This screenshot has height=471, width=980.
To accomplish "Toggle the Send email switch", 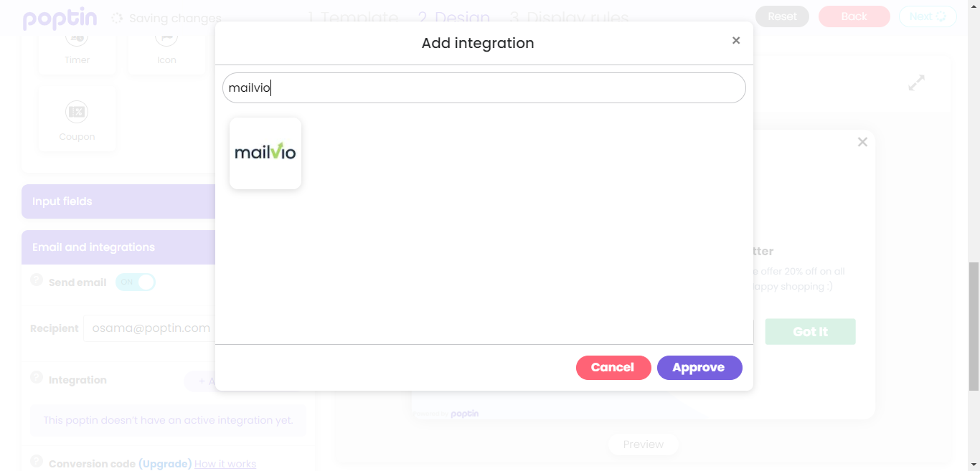I will (x=136, y=282).
